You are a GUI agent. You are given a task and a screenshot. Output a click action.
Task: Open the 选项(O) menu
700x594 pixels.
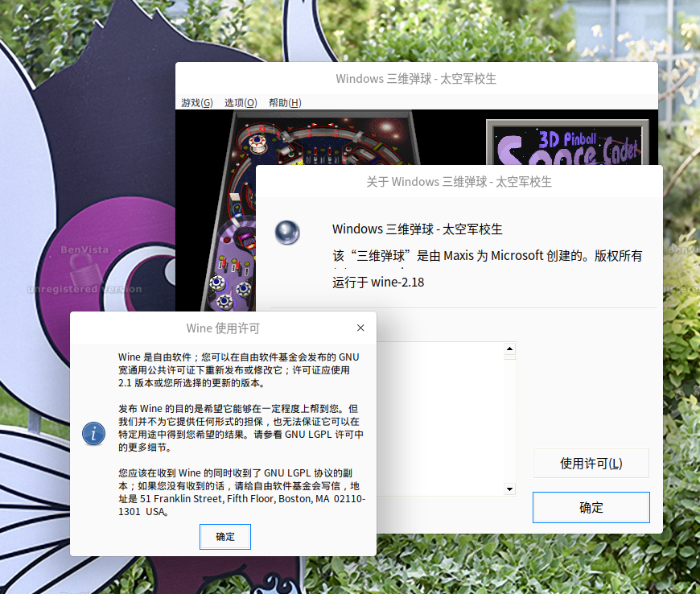241,103
